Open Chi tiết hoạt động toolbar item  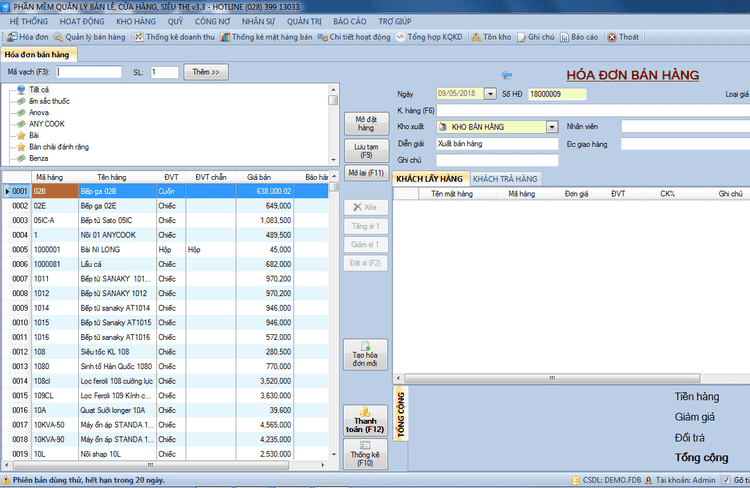click(x=354, y=37)
